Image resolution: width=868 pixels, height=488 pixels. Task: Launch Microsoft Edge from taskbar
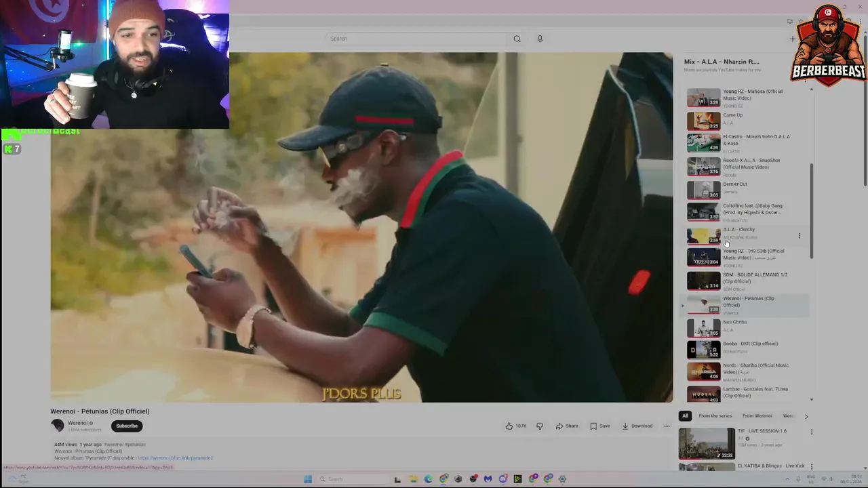tap(428, 479)
